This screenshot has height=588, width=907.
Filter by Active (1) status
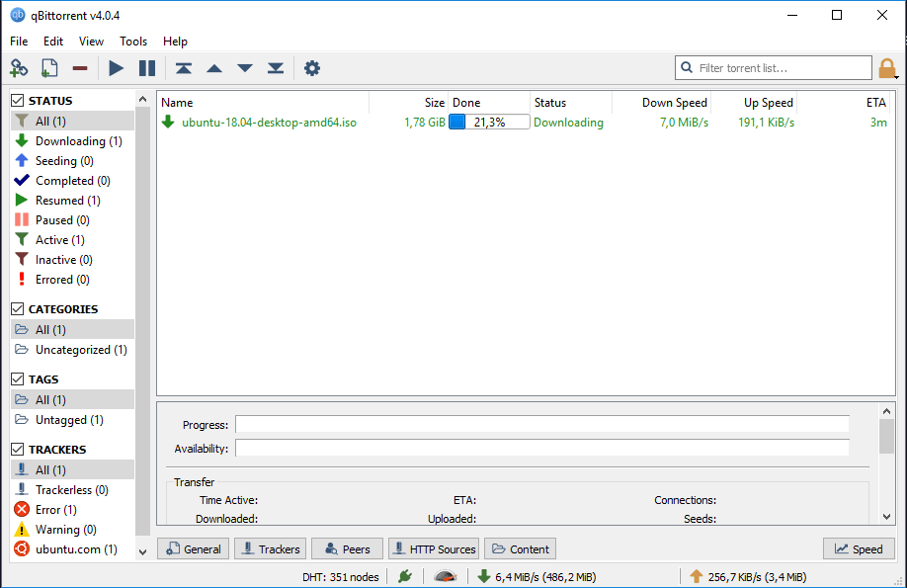coord(72,239)
